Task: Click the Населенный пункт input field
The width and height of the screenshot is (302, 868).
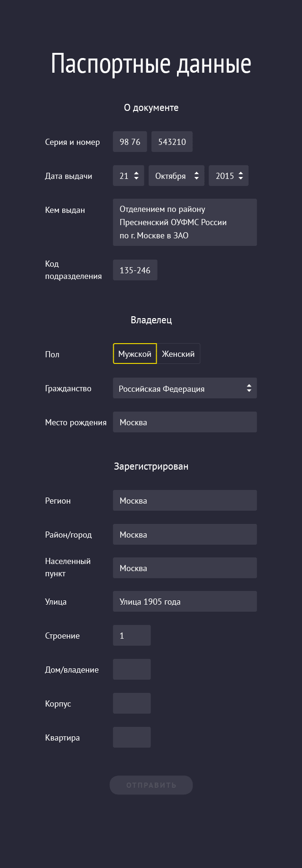Action: click(185, 568)
